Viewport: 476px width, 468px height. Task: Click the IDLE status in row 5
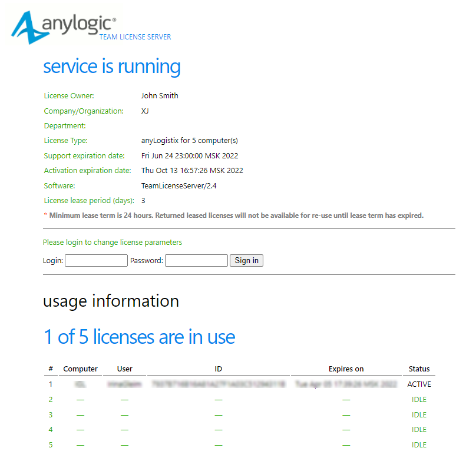419,444
